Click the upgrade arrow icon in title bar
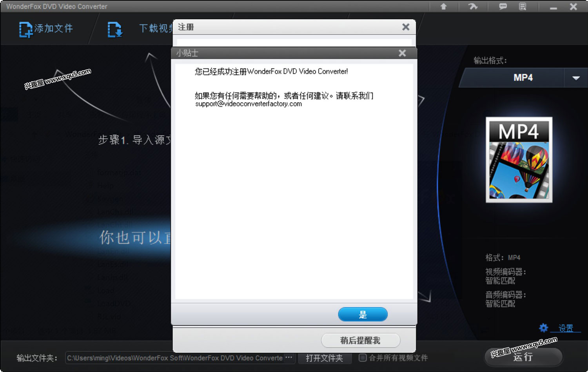Image resolution: width=588 pixels, height=372 pixels. [x=443, y=6]
